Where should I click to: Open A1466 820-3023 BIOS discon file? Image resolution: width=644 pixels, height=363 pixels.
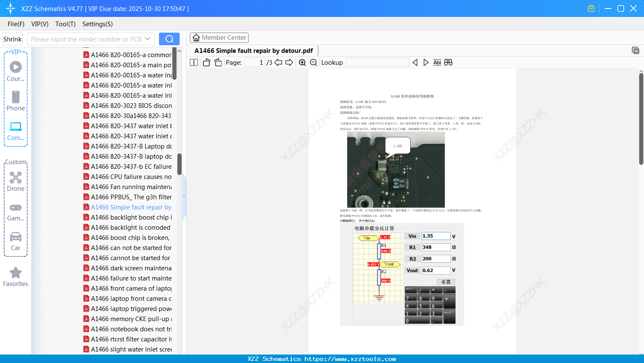pyautogui.click(x=127, y=106)
